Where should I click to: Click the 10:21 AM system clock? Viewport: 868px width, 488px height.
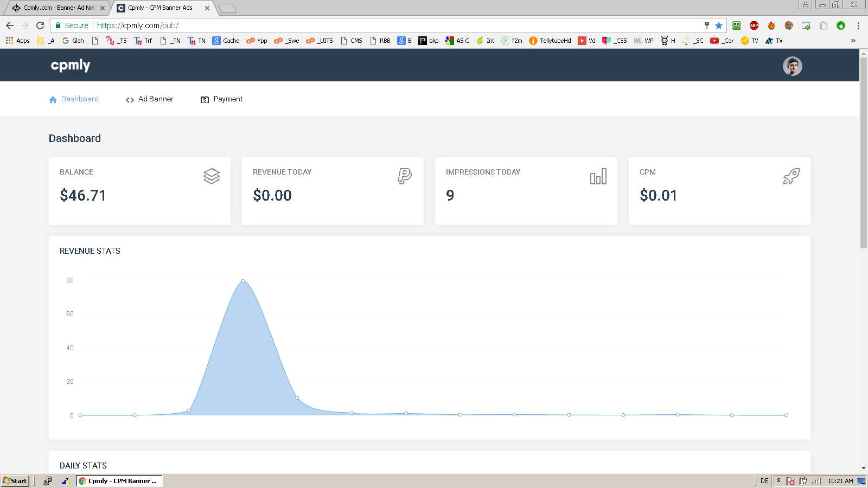pos(840,481)
